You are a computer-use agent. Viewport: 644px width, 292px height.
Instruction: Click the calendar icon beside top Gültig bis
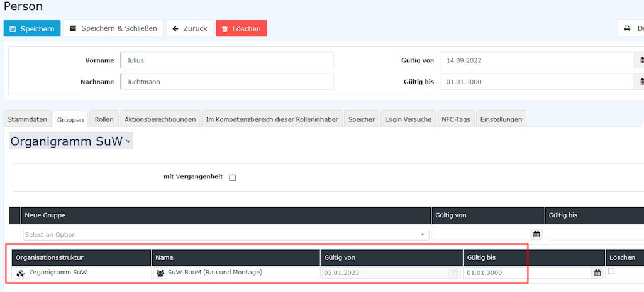pyautogui.click(x=641, y=82)
